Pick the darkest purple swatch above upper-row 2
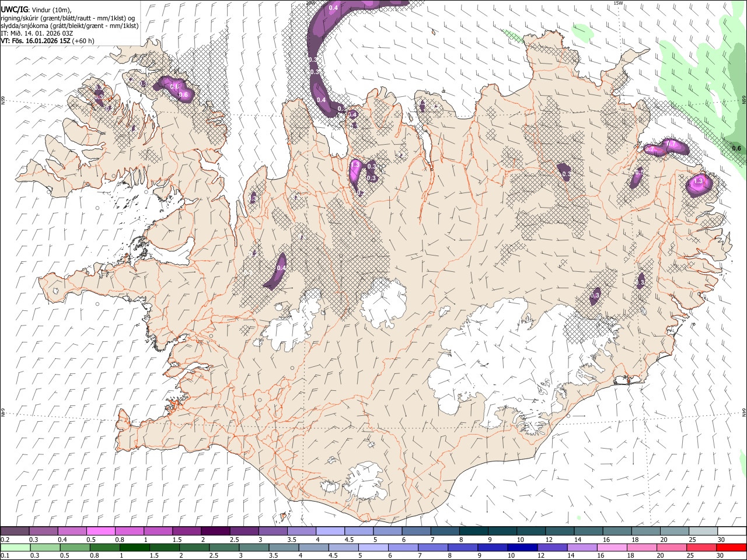Viewport: 747px width, 560px height. 215,531
